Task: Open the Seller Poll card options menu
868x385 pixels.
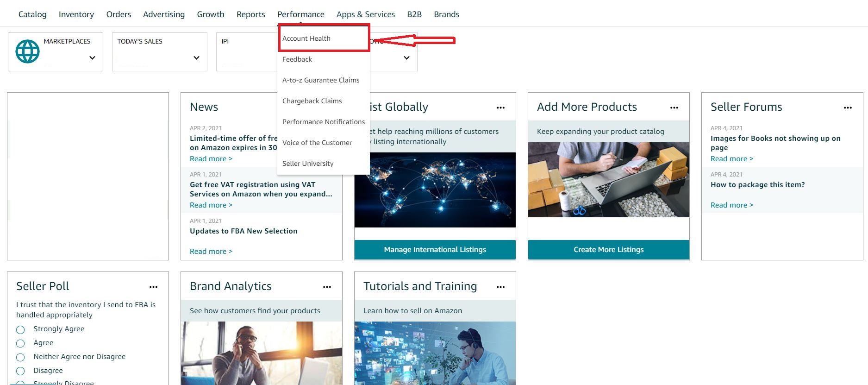Action: click(153, 287)
